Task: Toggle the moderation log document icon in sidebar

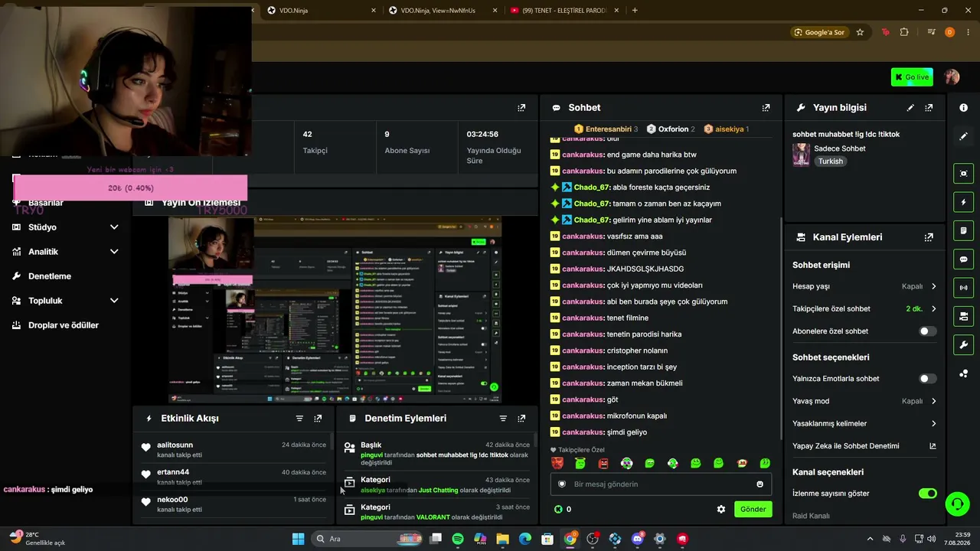Action: (963, 230)
